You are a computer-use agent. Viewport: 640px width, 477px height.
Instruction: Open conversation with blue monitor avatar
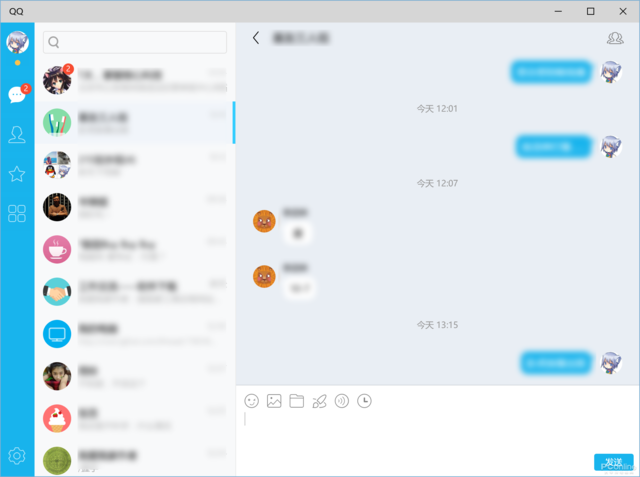(x=135, y=334)
